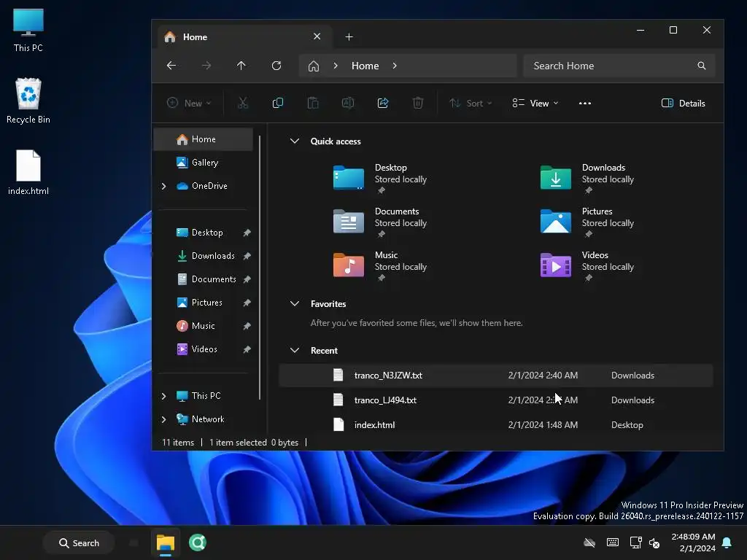Open See more three-dots menu
Screen dimensions: 747x560
pyautogui.click(x=585, y=103)
